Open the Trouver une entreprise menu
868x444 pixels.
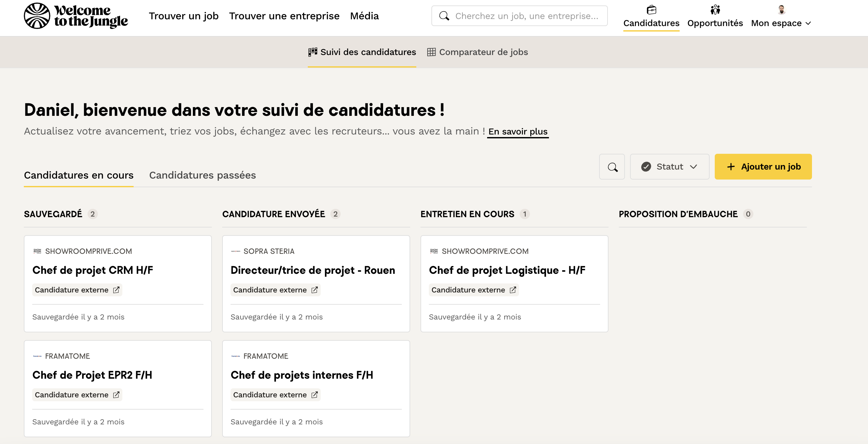(x=284, y=16)
